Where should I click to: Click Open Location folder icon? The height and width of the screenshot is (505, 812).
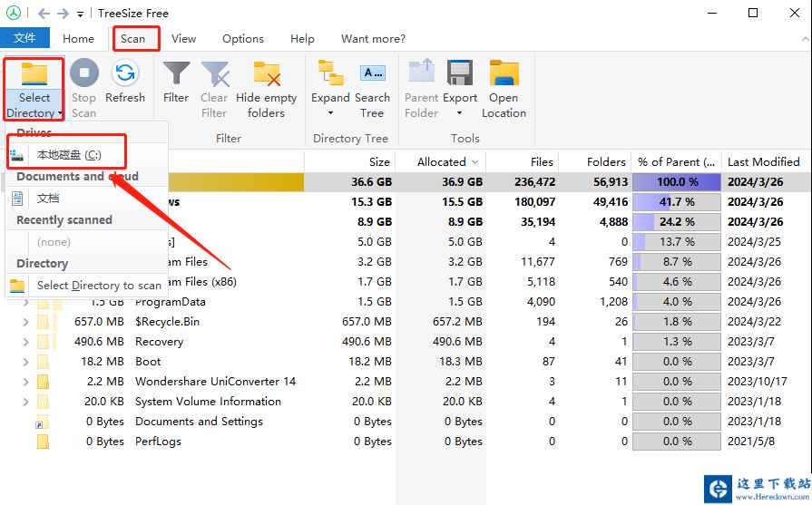504,73
